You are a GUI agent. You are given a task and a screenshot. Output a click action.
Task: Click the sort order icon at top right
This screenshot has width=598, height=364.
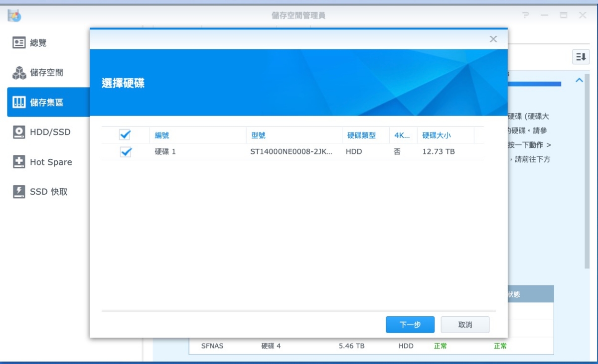581,57
